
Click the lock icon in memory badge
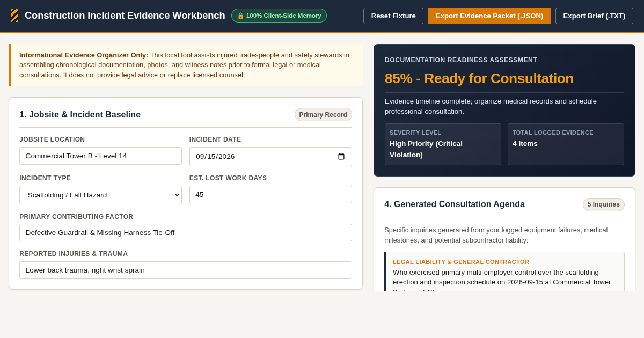pos(240,16)
